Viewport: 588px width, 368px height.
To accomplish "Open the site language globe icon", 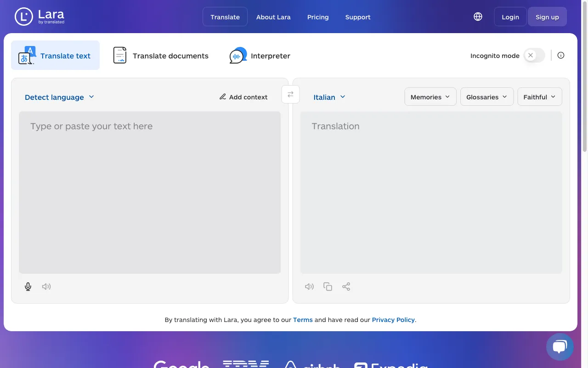I will 478,17.
